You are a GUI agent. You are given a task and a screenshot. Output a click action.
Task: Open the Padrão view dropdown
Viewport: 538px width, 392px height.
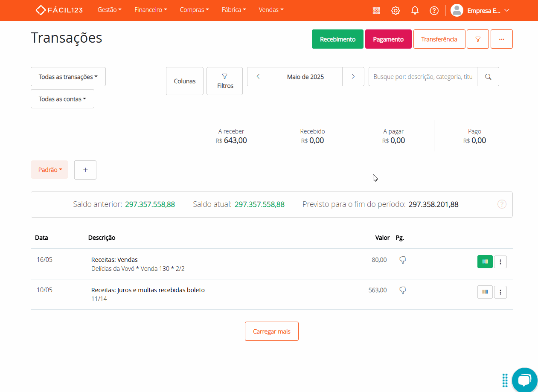(49, 170)
